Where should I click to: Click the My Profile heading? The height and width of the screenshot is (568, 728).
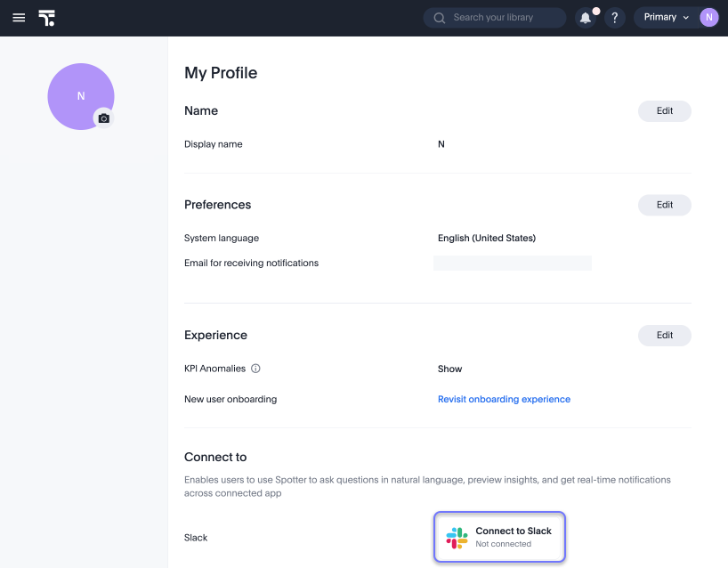[220, 73]
